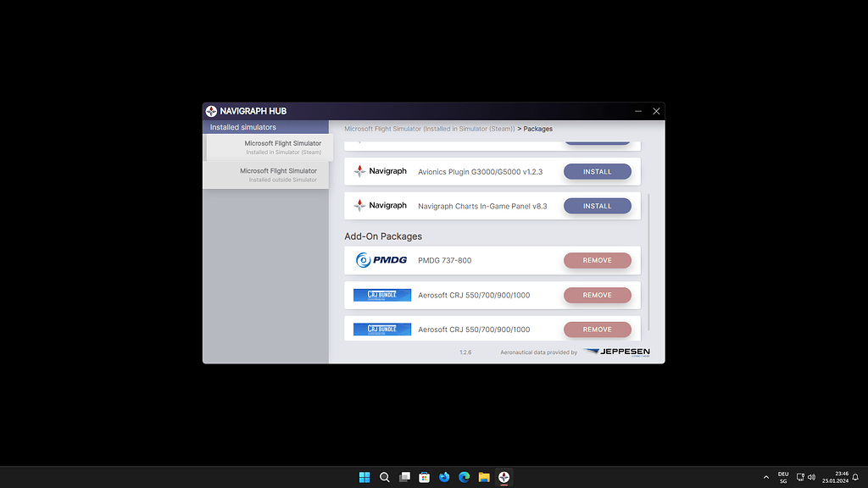Screen dimensions: 868x488
Task: Install the Avionics Plugin G3000/G5000 v1.2.3
Action: [x=597, y=171]
